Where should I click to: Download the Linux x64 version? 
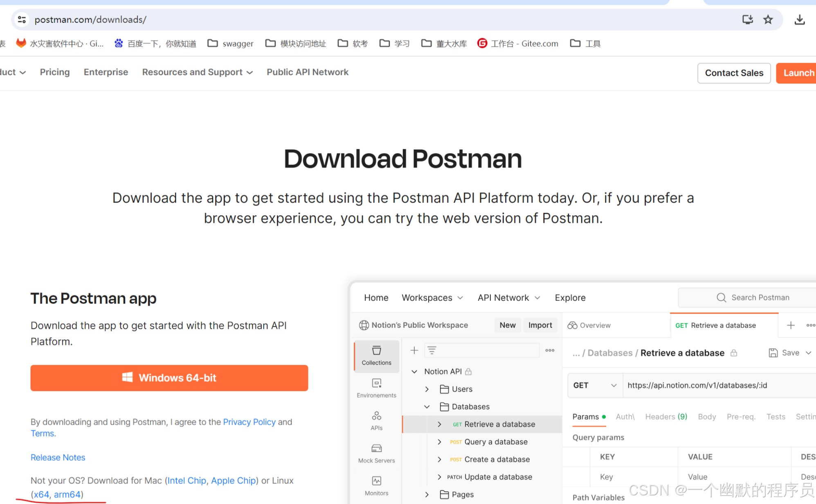(41, 495)
